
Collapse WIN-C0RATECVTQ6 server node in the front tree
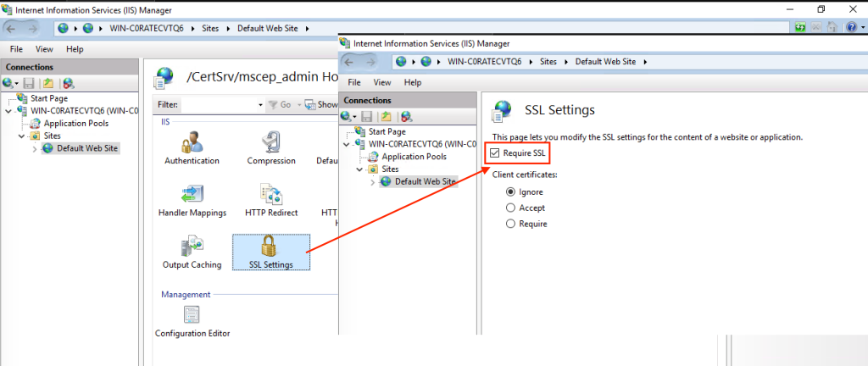coord(347,144)
